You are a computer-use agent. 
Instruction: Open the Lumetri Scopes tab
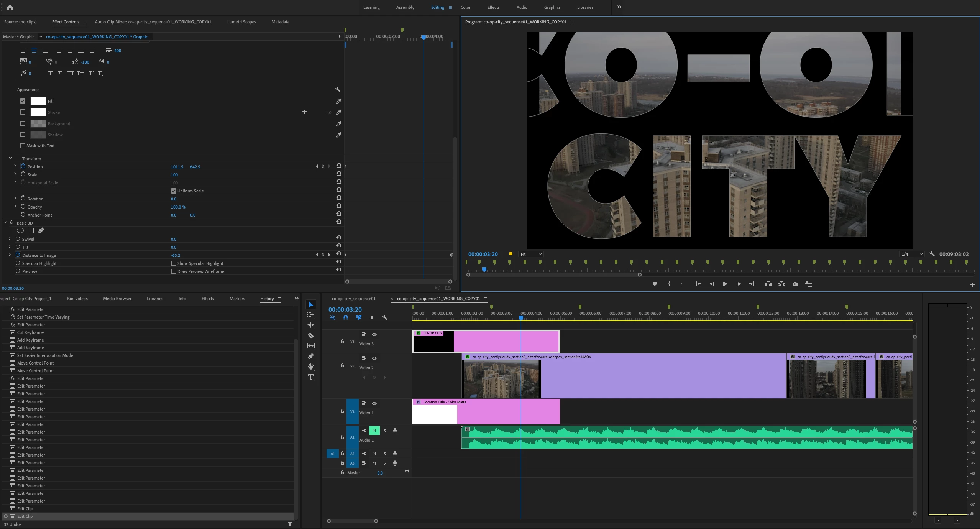click(241, 22)
